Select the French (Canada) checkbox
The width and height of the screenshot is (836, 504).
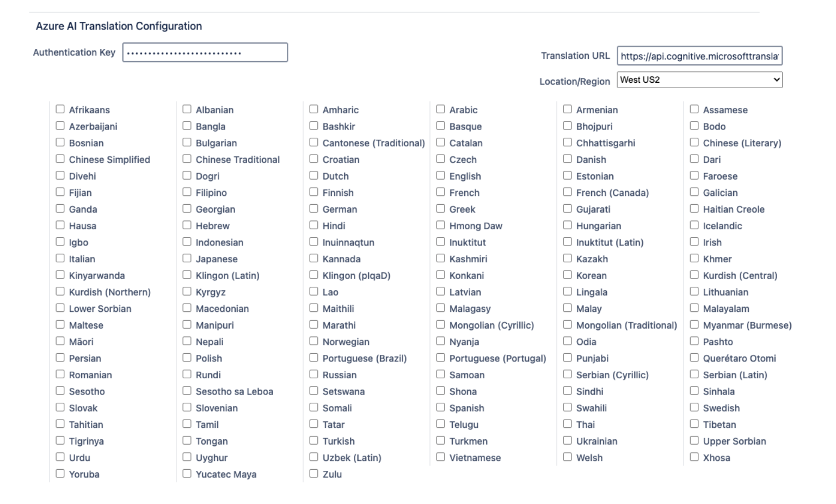click(568, 192)
